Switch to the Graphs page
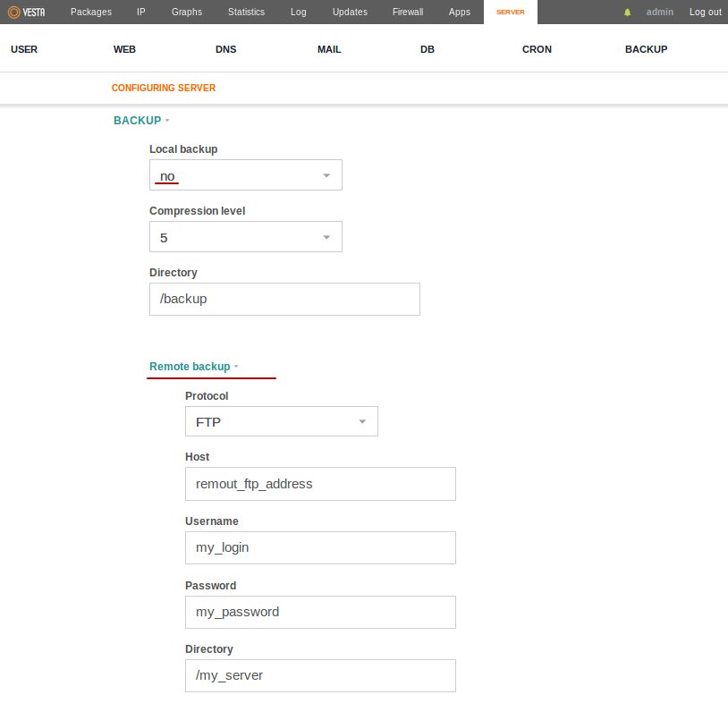The image size is (728, 703). click(x=187, y=12)
